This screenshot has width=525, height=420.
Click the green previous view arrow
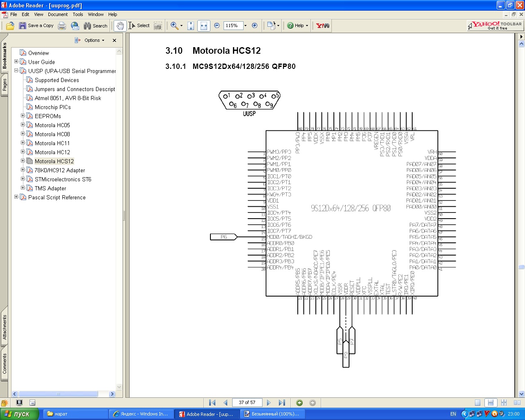tap(299, 403)
